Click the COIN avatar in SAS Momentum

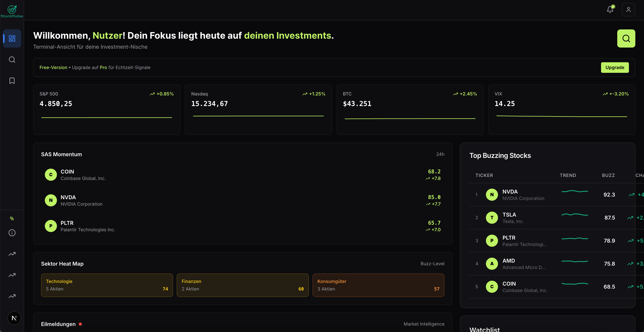(51, 175)
